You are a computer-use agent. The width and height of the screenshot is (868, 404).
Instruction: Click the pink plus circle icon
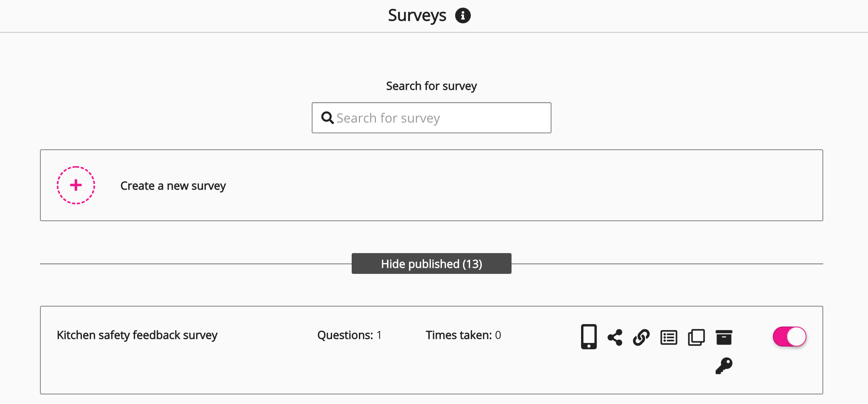point(76,185)
